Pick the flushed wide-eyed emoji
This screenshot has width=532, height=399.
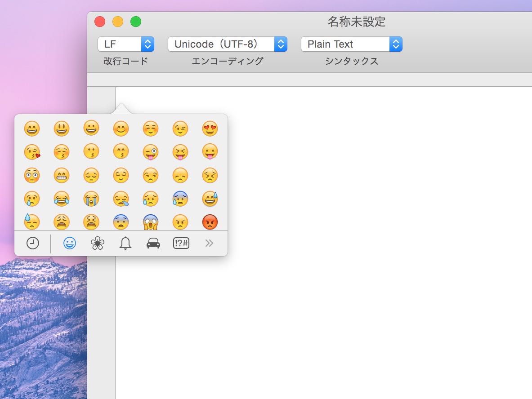point(32,175)
